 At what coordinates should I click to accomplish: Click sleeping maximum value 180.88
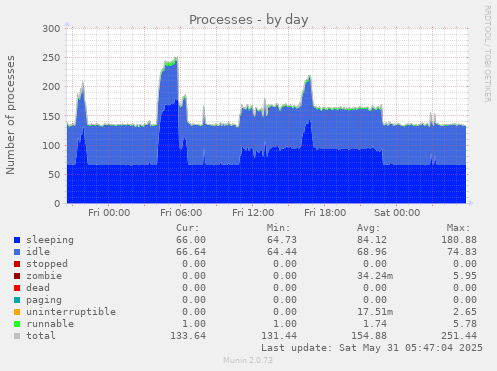459,240
